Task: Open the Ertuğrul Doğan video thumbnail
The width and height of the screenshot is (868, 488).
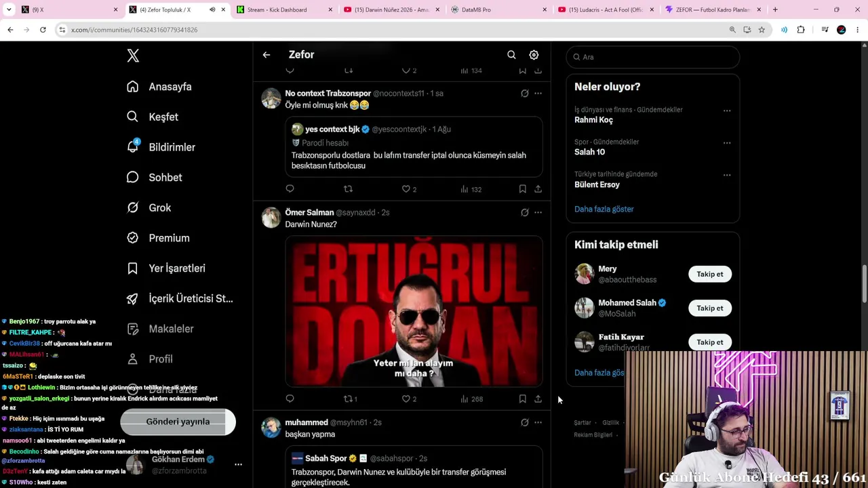Action: pyautogui.click(x=414, y=312)
